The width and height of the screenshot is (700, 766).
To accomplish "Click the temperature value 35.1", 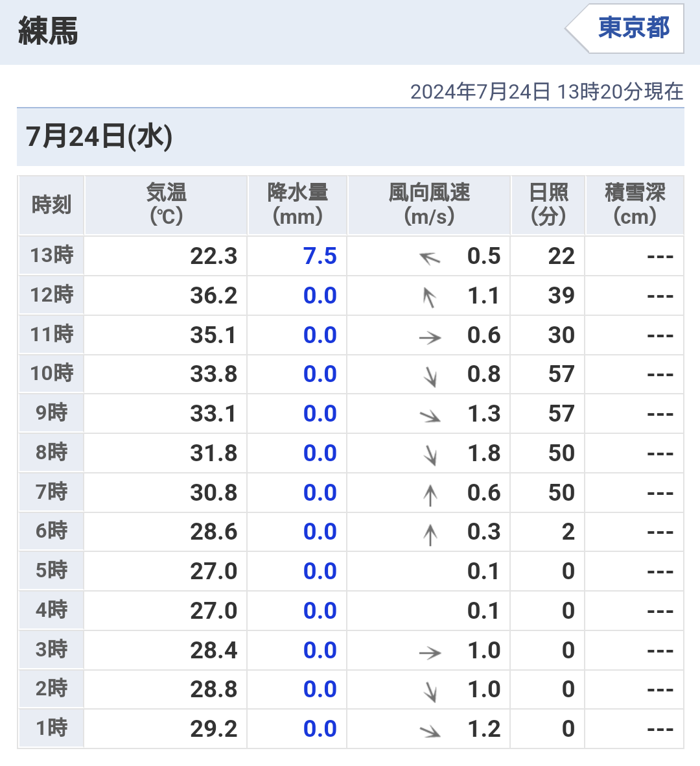I will point(213,335).
